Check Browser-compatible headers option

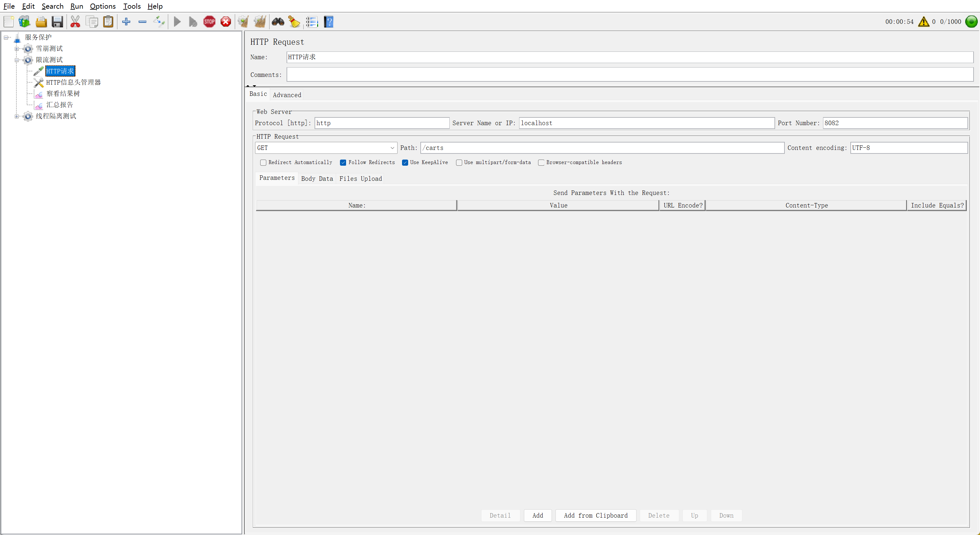(x=541, y=162)
